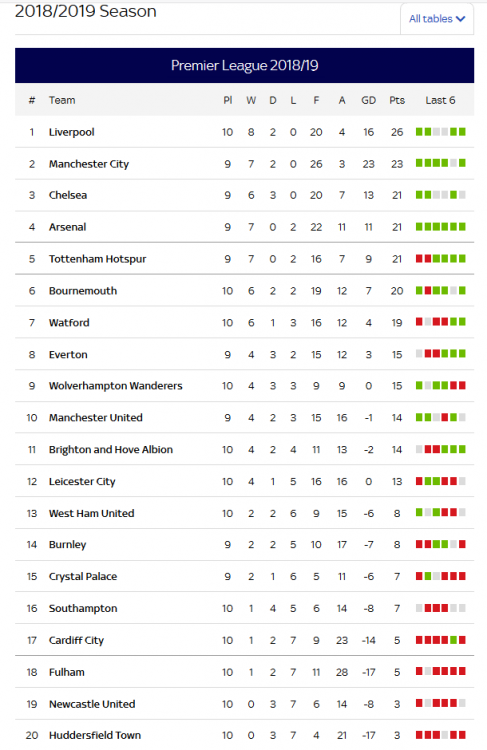
Task: Click Cardiff City's Last 6 form squares
Action: tap(441, 640)
